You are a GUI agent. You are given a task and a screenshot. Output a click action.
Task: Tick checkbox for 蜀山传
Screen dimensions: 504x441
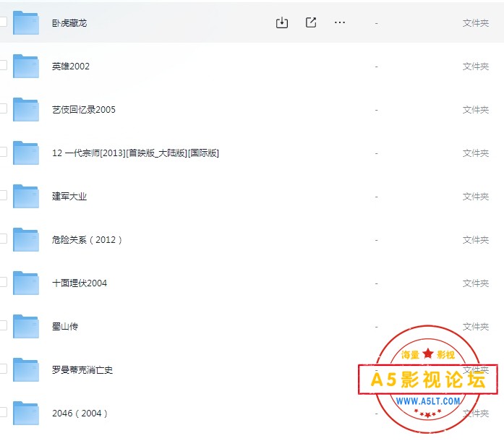[x=3, y=325]
